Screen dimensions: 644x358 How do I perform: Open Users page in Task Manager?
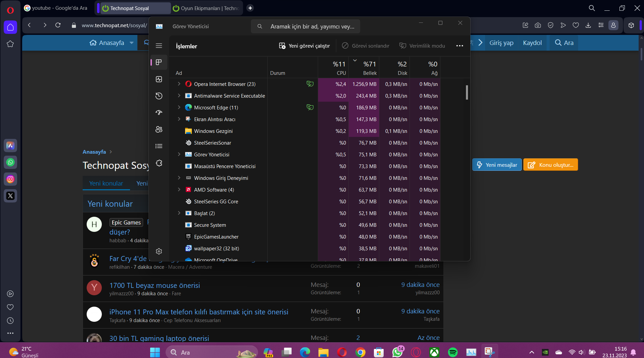click(x=159, y=129)
